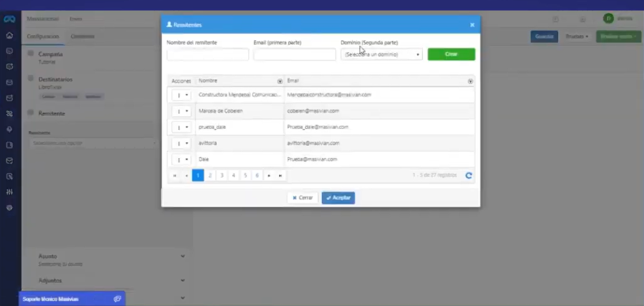Select the email Prueba_dale@masivian.com
The image size is (644, 306).
[317, 128]
